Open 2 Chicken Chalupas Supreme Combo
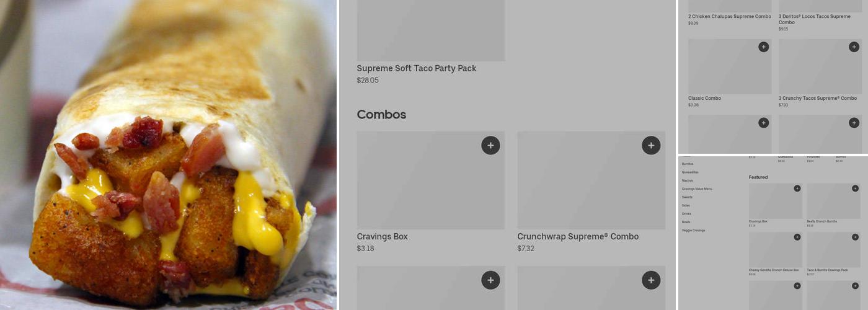The width and height of the screenshot is (868, 310). pyautogui.click(x=729, y=16)
